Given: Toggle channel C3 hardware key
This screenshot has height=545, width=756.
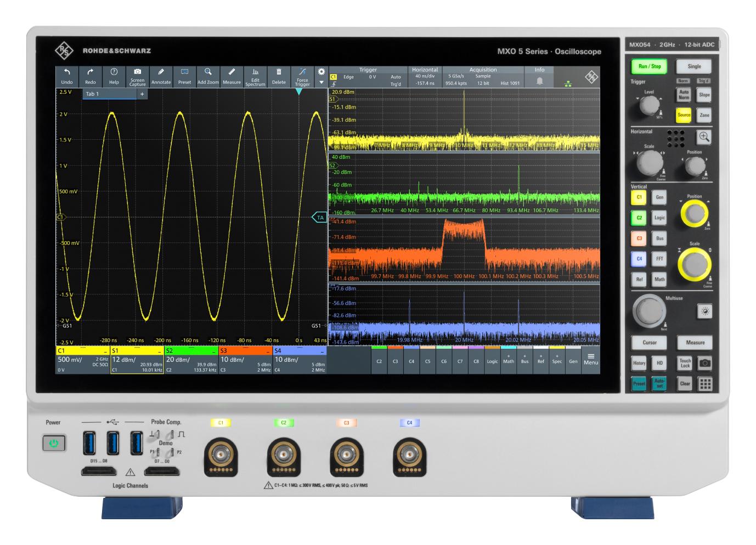Looking at the screenshot, I should tap(639, 239).
